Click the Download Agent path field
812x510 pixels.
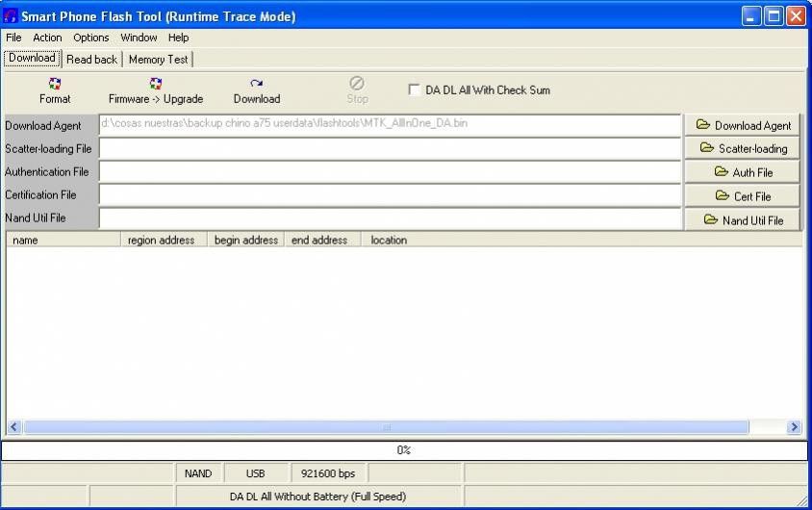390,125
